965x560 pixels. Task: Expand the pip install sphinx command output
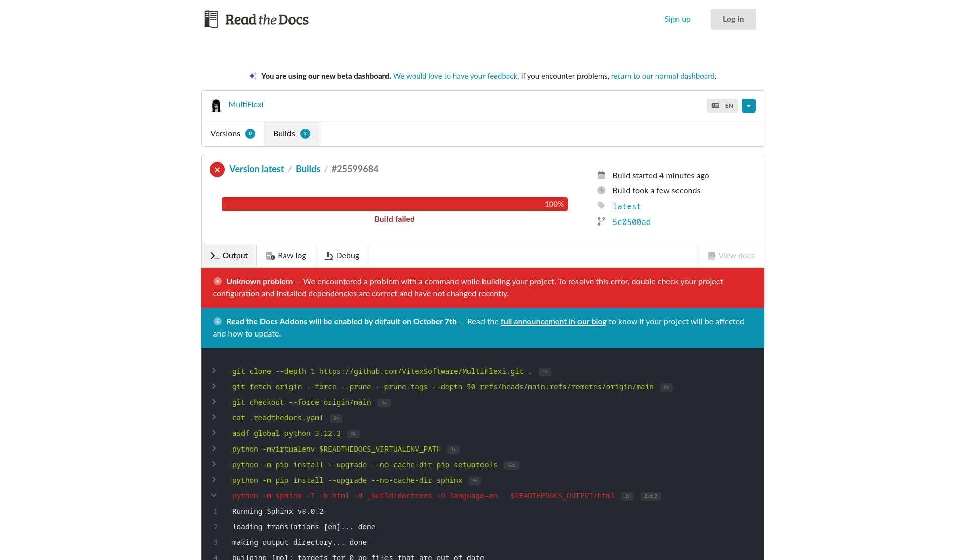[214, 480]
